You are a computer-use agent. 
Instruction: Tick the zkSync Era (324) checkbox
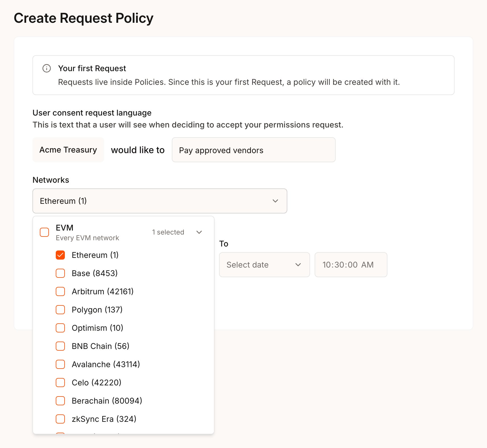(x=60, y=419)
